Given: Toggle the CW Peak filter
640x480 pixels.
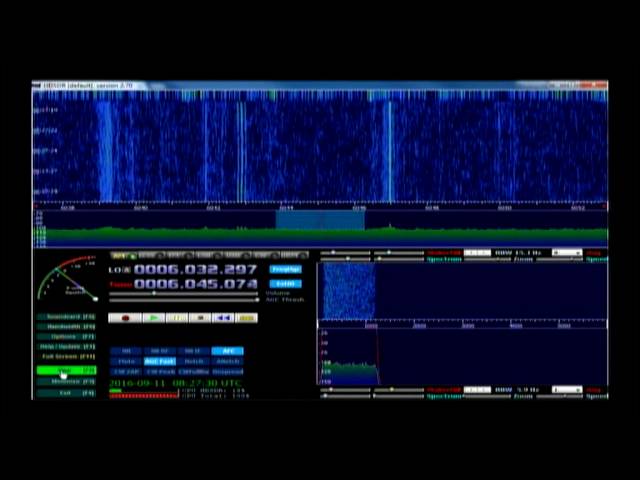Looking at the screenshot, I should (160, 372).
